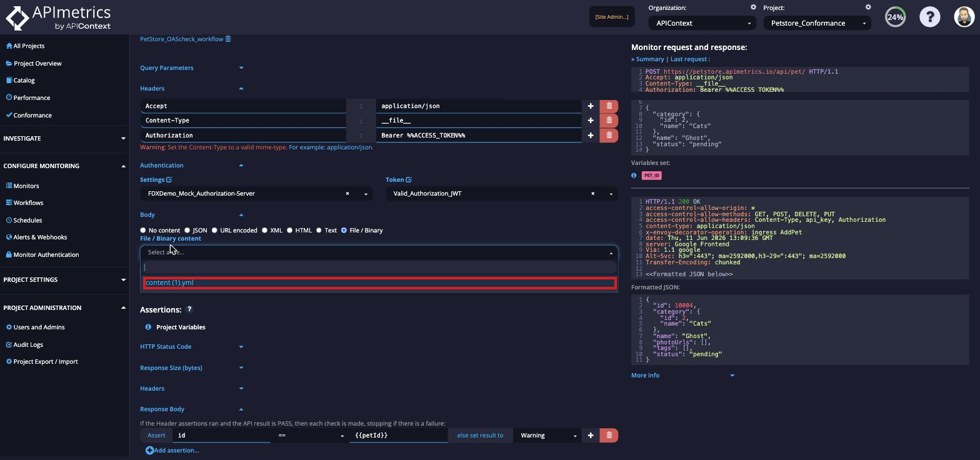Click the PET_ID variable tag
Image resolution: width=980 pixels, height=460 pixels.
tap(651, 176)
